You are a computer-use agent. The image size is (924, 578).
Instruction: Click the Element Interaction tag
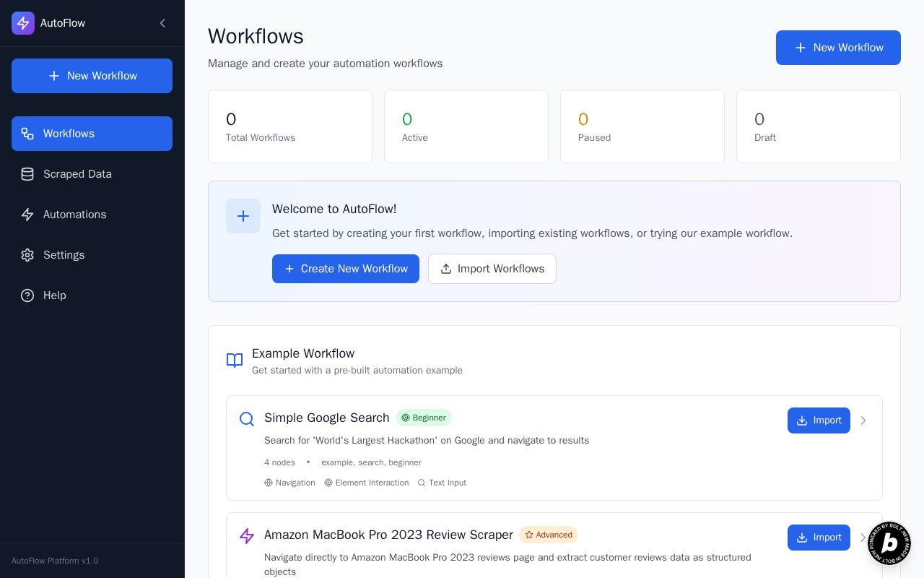pos(367,483)
